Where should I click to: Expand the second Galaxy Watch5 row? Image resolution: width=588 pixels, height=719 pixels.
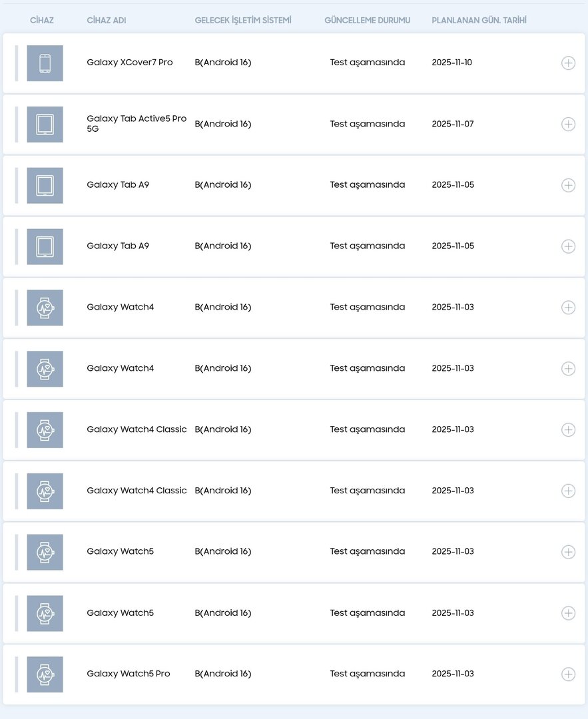click(x=568, y=613)
